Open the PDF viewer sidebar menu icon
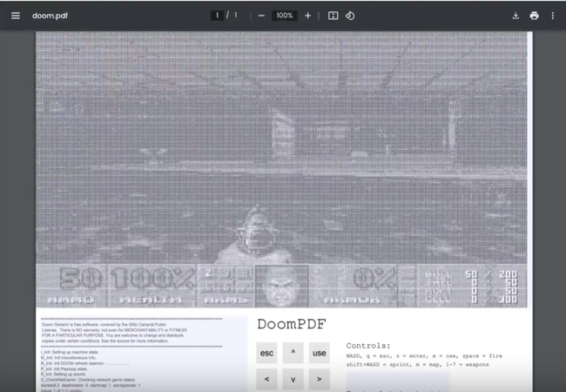 [16, 16]
